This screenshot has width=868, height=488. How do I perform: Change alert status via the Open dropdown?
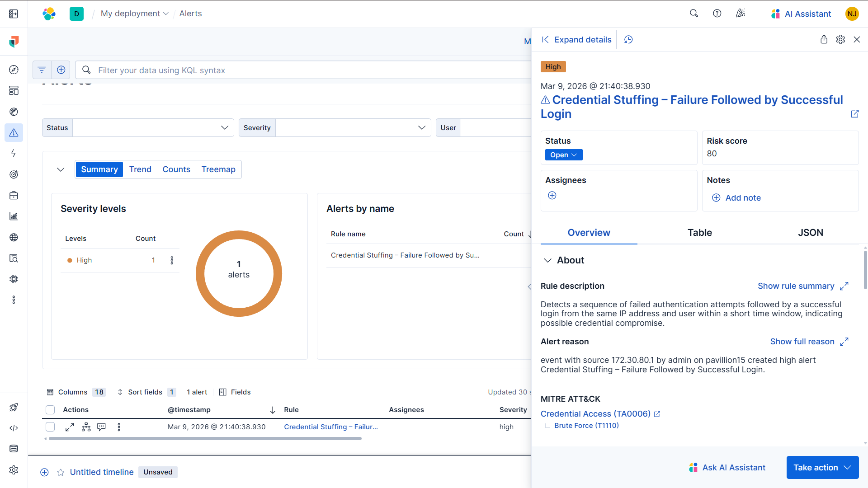pyautogui.click(x=563, y=155)
